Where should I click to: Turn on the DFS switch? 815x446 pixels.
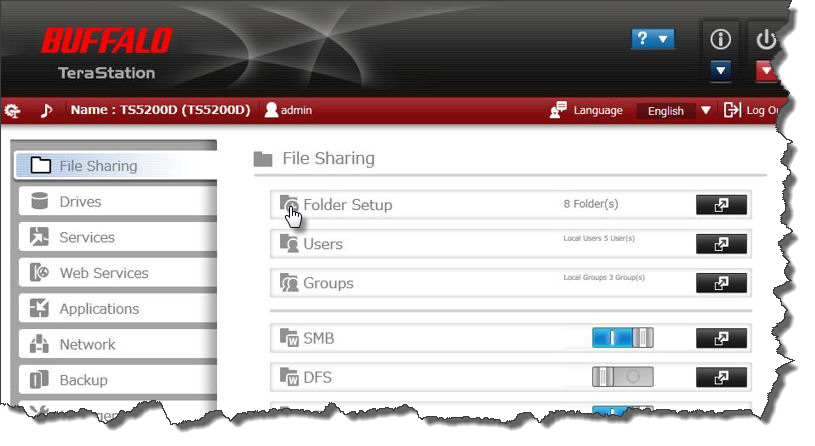click(x=622, y=377)
